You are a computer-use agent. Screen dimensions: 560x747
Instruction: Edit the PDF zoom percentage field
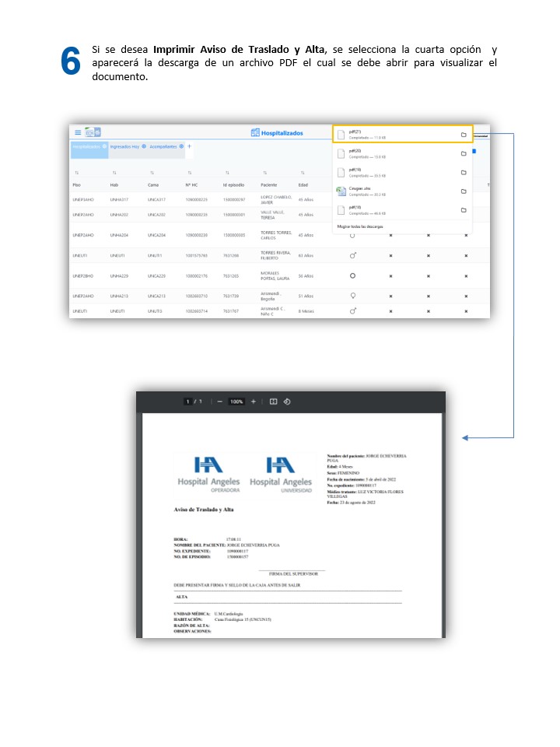coord(236,402)
